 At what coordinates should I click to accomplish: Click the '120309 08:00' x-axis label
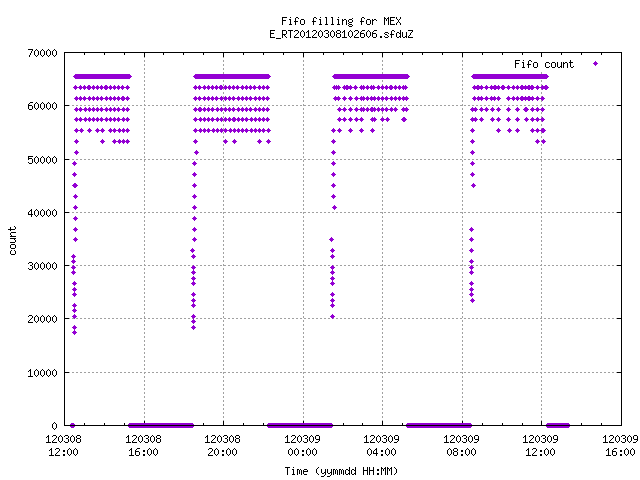coord(462,446)
